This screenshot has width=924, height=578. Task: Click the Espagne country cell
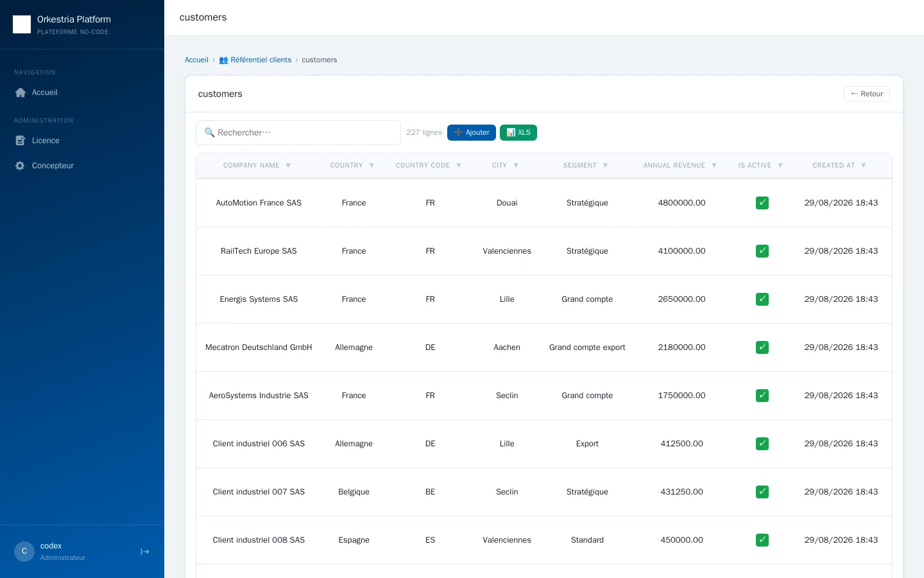point(354,540)
